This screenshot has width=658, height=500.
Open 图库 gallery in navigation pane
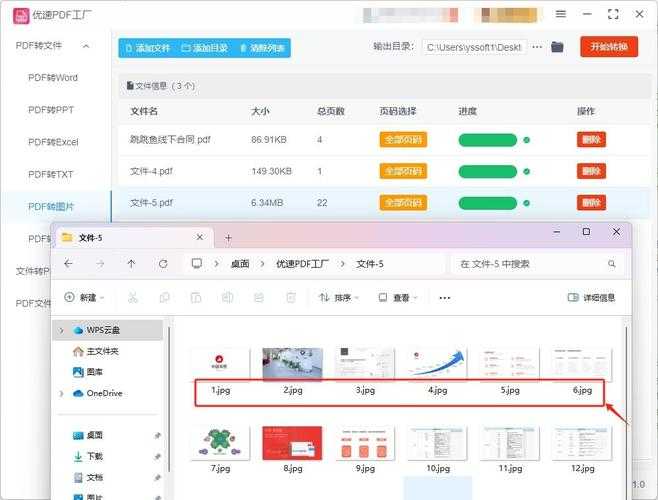tap(88, 372)
